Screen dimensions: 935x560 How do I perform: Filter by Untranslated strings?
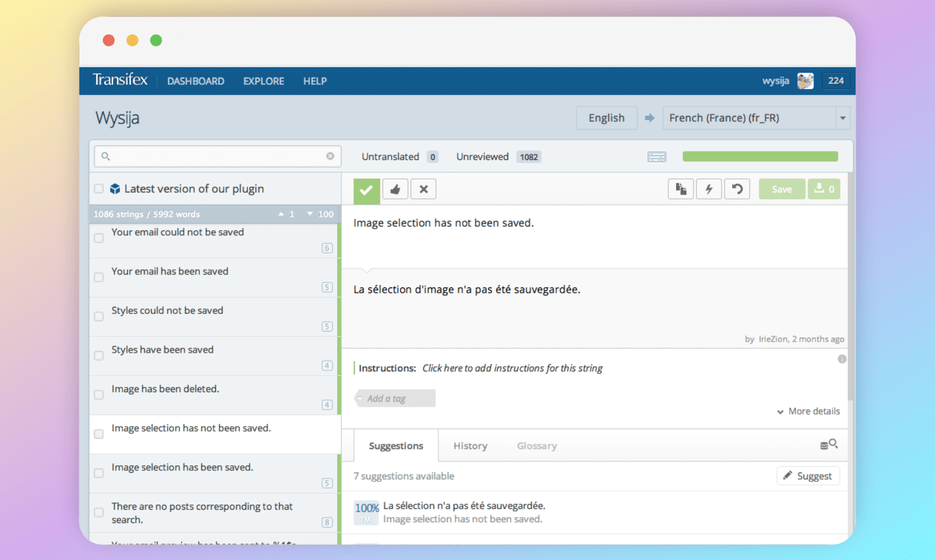tap(400, 157)
